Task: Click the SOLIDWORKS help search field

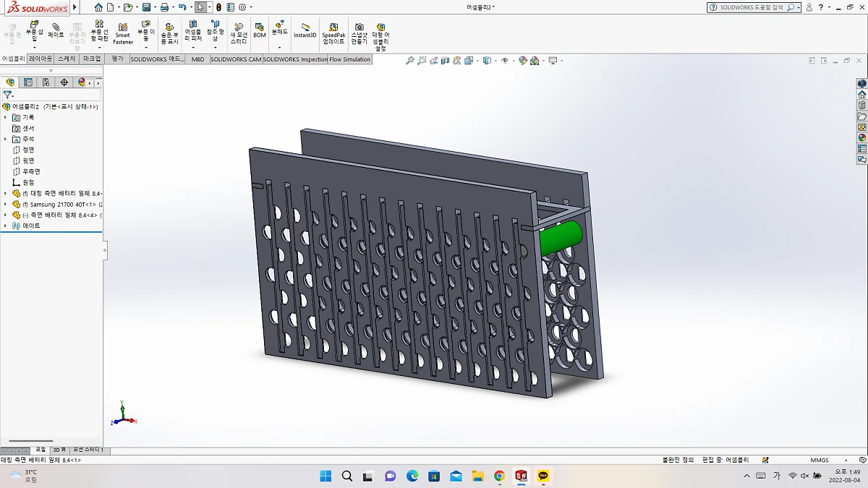Action: (752, 7)
